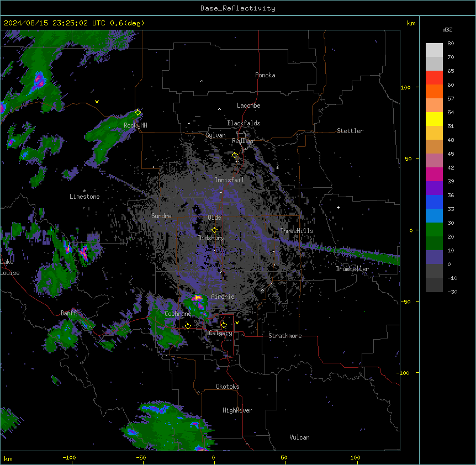Click the Base_Reflectivity title text
The image size is (476, 465).
(238, 8)
